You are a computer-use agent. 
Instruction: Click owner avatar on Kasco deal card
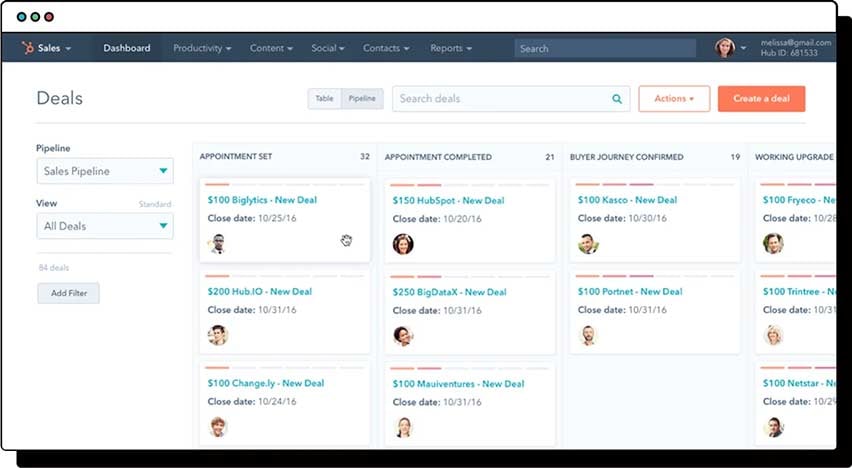(588, 244)
